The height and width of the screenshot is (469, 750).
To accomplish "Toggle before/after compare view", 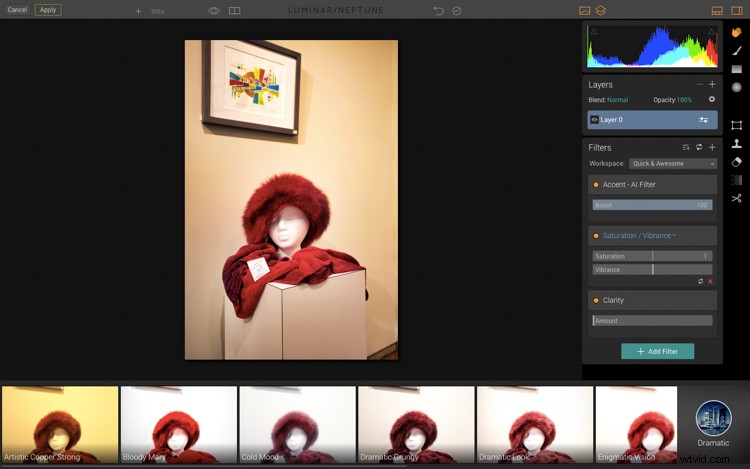I will point(234,11).
